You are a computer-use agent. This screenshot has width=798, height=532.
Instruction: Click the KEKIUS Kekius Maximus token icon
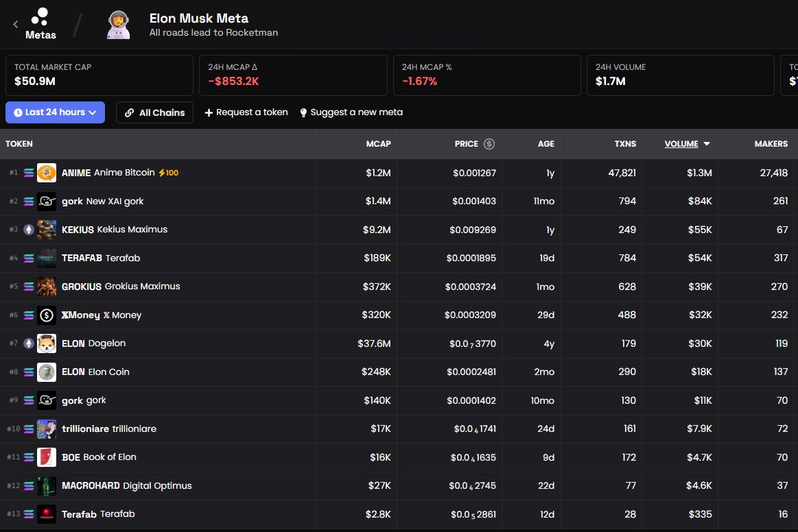pyautogui.click(x=46, y=230)
